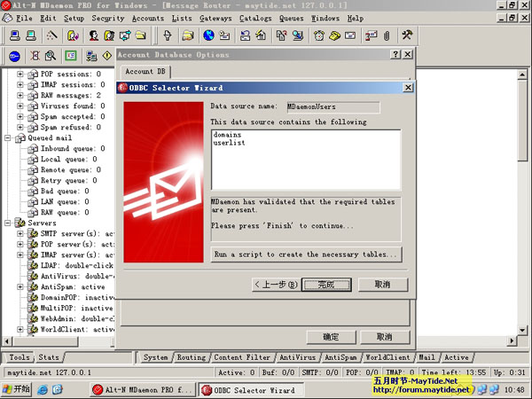Run a script to create necessary tables
This screenshot has width=532, height=399.
pyautogui.click(x=306, y=254)
